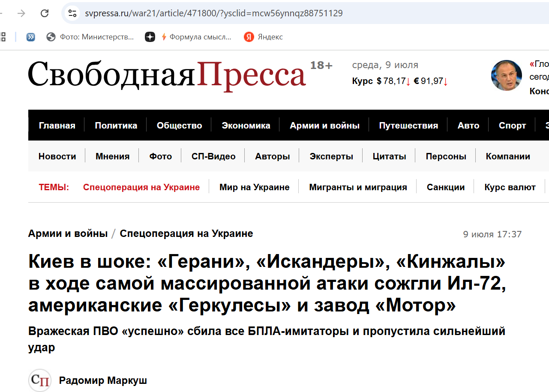Open the Экономика section
Image resolution: width=549 pixels, height=392 pixels.
(x=246, y=126)
